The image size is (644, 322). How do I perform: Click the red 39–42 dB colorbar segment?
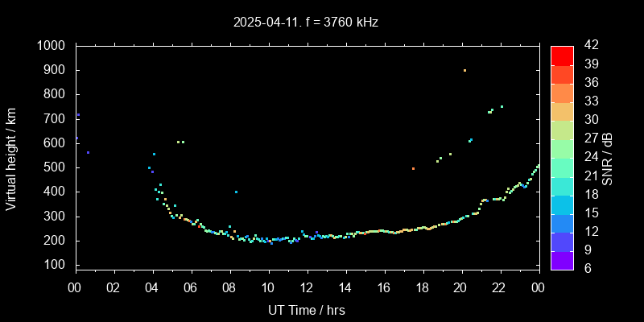[562, 55]
